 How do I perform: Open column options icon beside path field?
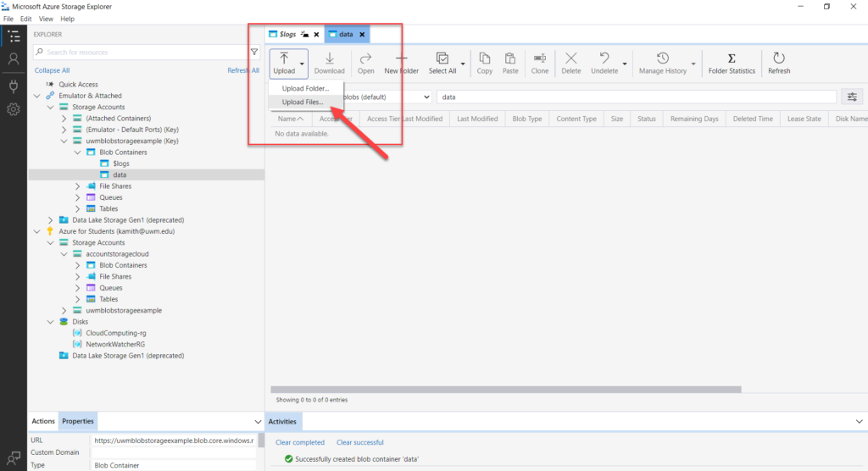[852, 97]
